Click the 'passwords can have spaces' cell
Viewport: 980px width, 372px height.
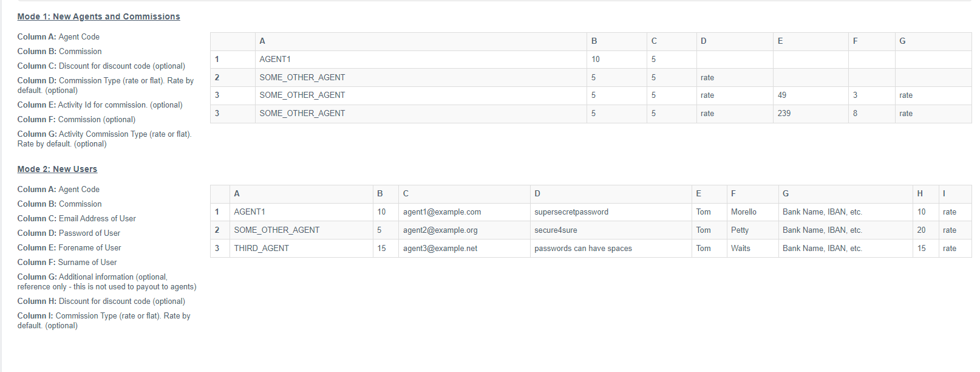coord(611,249)
